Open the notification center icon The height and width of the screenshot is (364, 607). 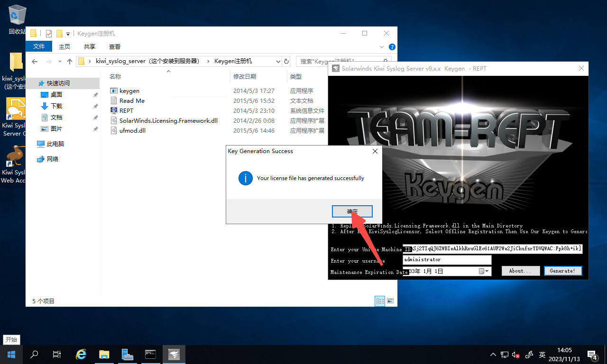click(x=593, y=355)
